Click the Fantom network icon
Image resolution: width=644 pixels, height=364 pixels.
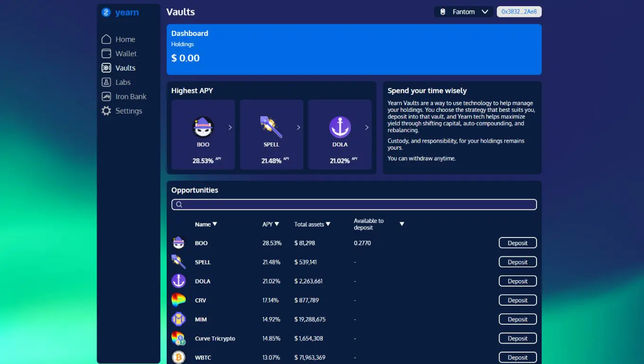pyautogui.click(x=443, y=12)
